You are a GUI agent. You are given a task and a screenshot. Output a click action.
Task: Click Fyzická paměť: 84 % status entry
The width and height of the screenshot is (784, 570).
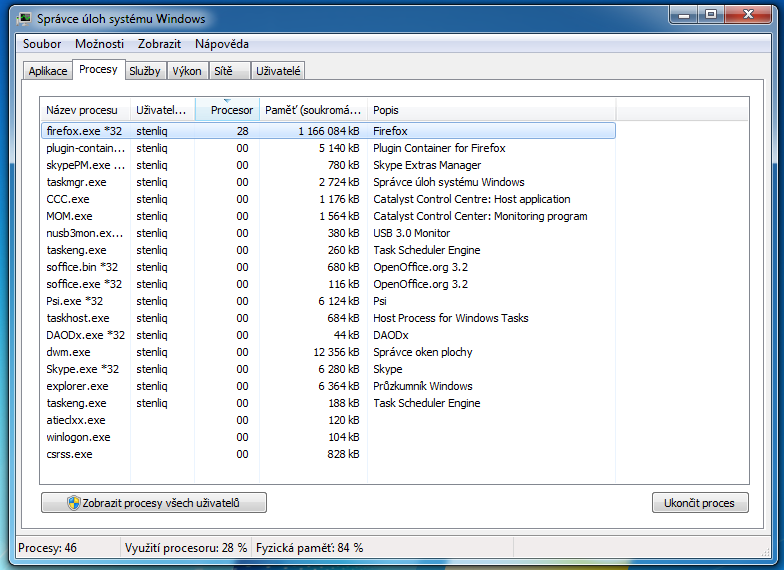(310, 548)
